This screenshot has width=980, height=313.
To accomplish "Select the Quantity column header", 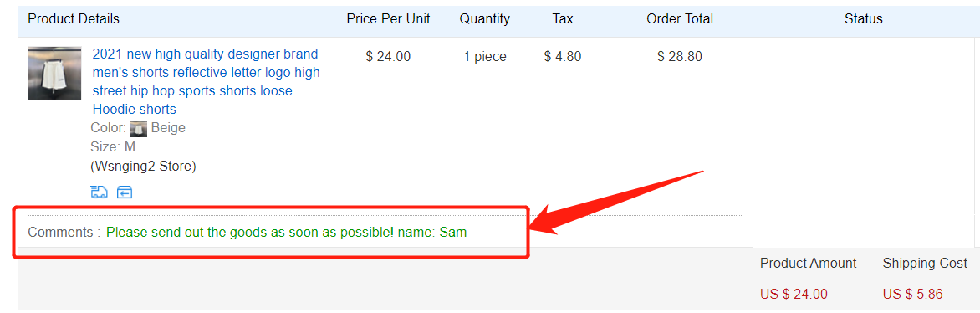I will tap(485, 18).
